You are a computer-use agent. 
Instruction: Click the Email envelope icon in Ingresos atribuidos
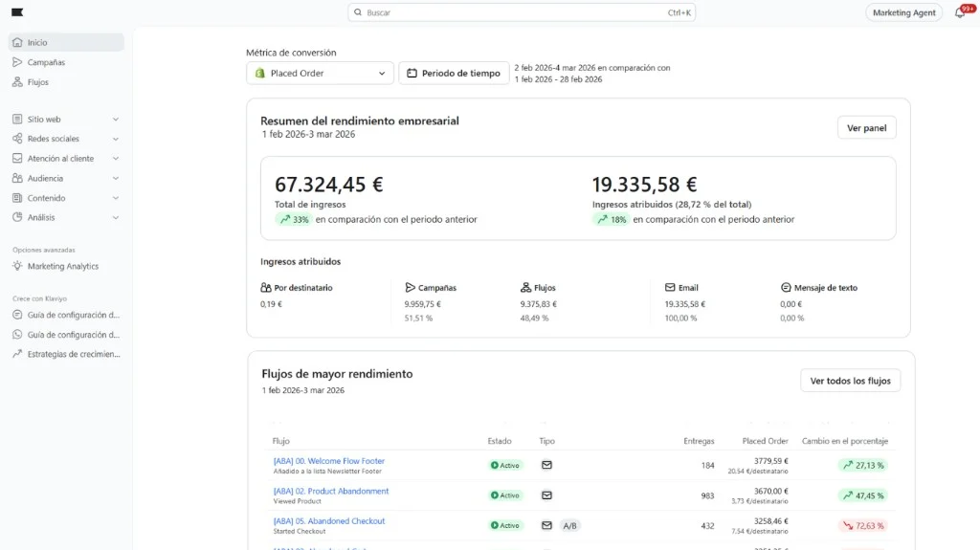coord(670,288)
